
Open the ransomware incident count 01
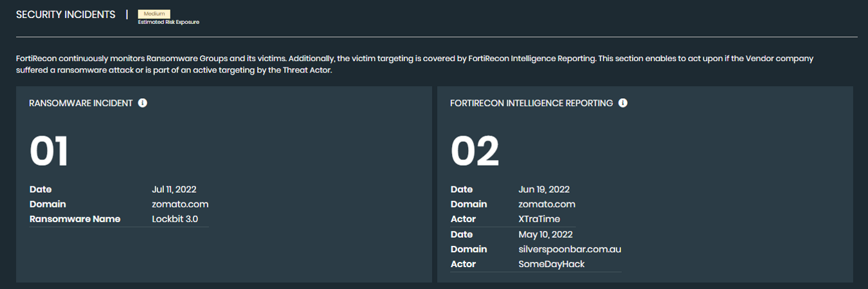pos(49,152)
